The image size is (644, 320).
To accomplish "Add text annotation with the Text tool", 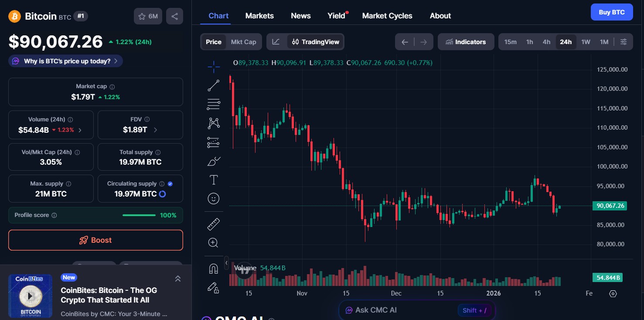I will coord(213,179).
